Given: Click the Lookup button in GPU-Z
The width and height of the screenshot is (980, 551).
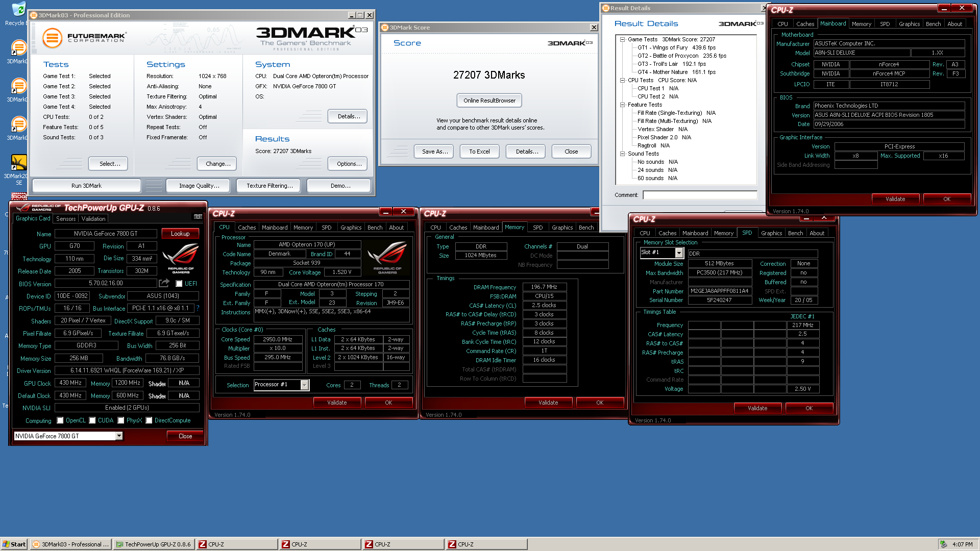Looking at the screenshot, I should [180, 234].
